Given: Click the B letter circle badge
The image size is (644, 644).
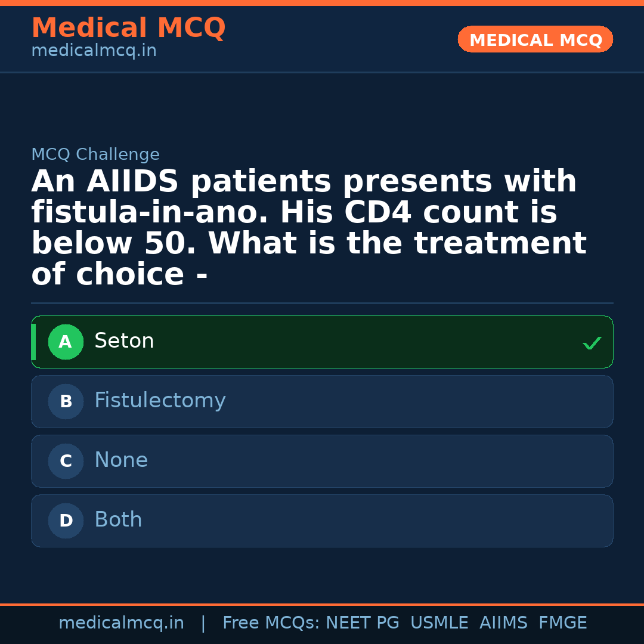Looking at the screenshot, I should tap(66, 401).
